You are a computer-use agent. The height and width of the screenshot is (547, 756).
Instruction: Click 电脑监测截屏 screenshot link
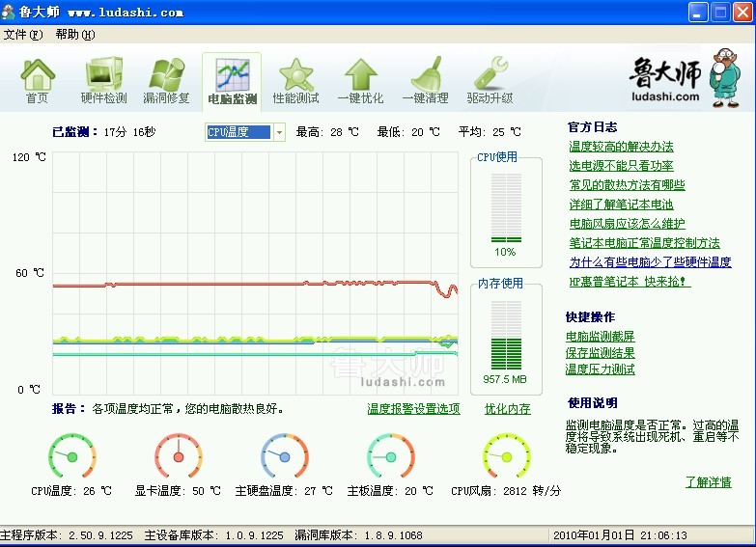[600, 337]
